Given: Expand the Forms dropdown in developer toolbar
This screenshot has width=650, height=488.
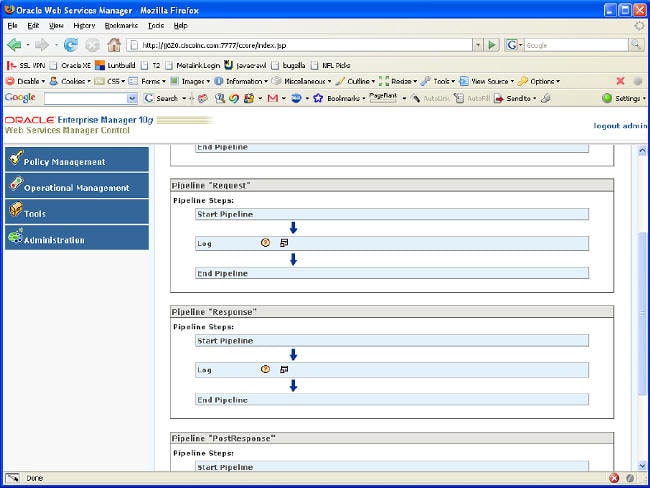Looking at the screenshot, I should click(150, 81).
